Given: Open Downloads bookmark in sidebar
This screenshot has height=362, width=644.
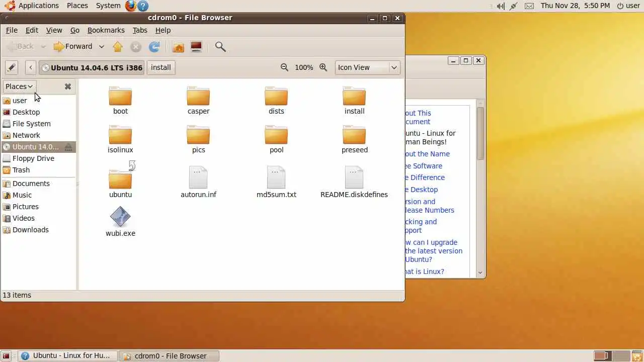Looking at the screenshot, I should [38, 230].
